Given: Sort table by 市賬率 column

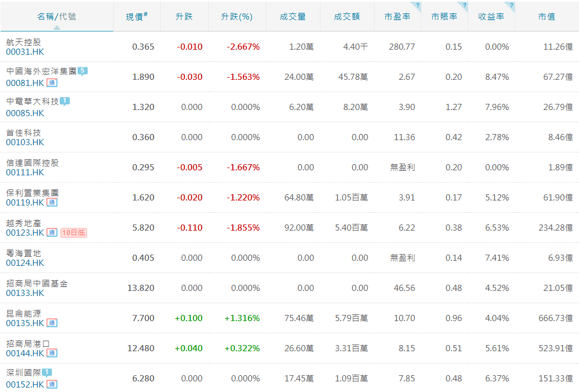Looking at the screenshot, I should click(444, 17).
